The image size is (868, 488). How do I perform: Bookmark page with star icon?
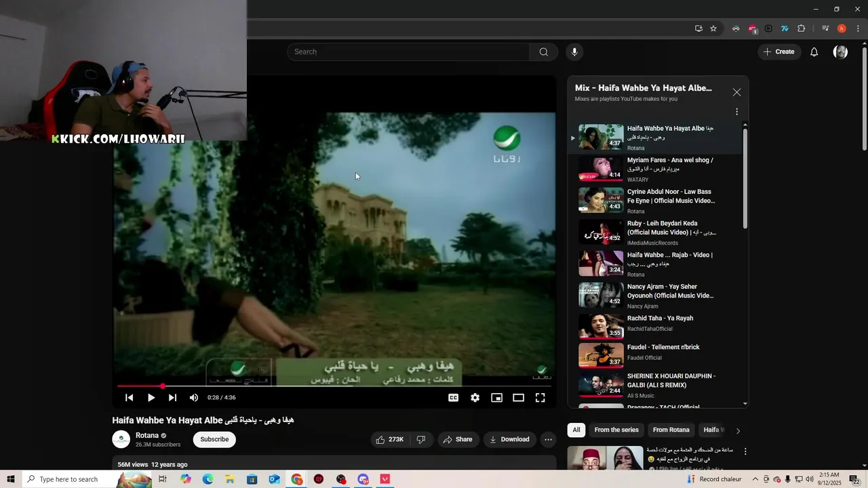713,28
